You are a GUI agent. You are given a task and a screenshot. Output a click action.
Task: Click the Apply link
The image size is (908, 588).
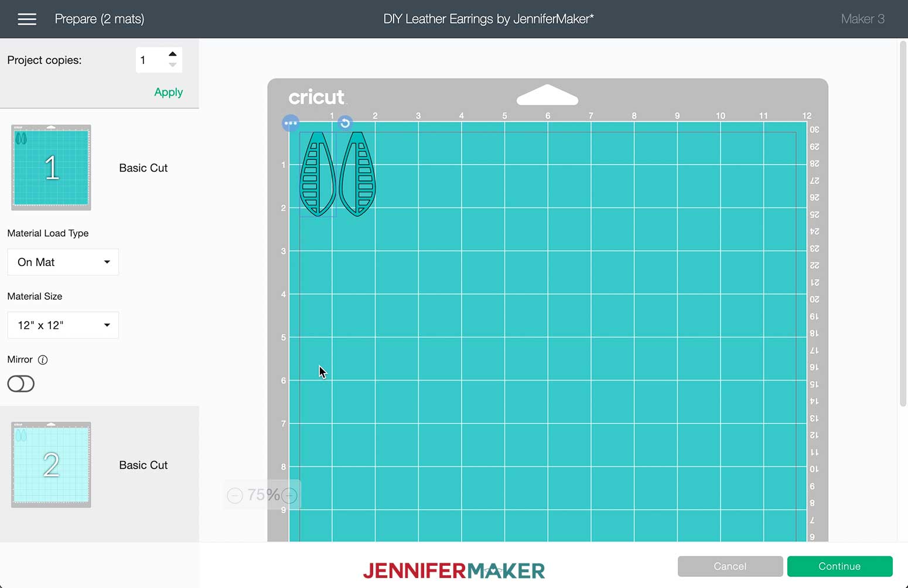click(169, 92)
